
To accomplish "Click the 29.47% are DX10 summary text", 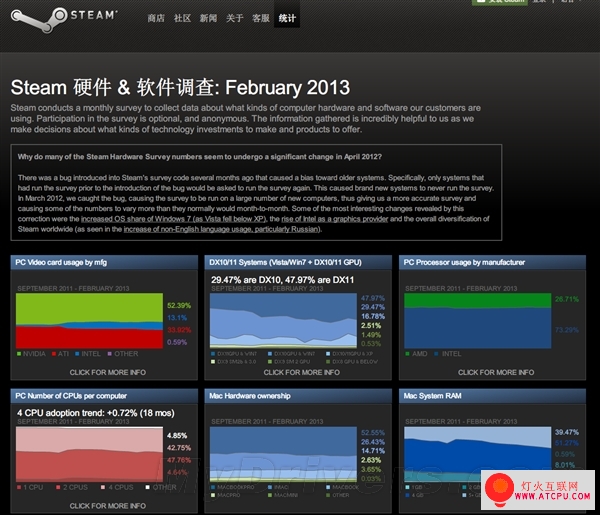I will click(282, 280).
